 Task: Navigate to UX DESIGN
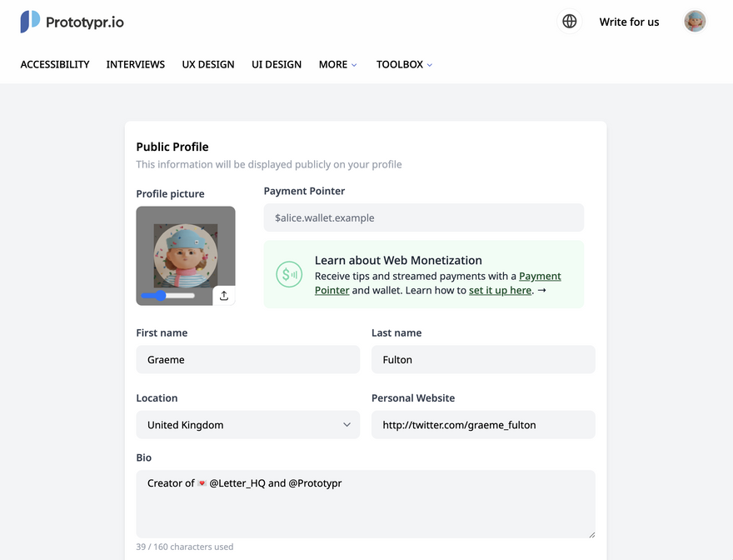pyautogui.click(x=208, y=64)
